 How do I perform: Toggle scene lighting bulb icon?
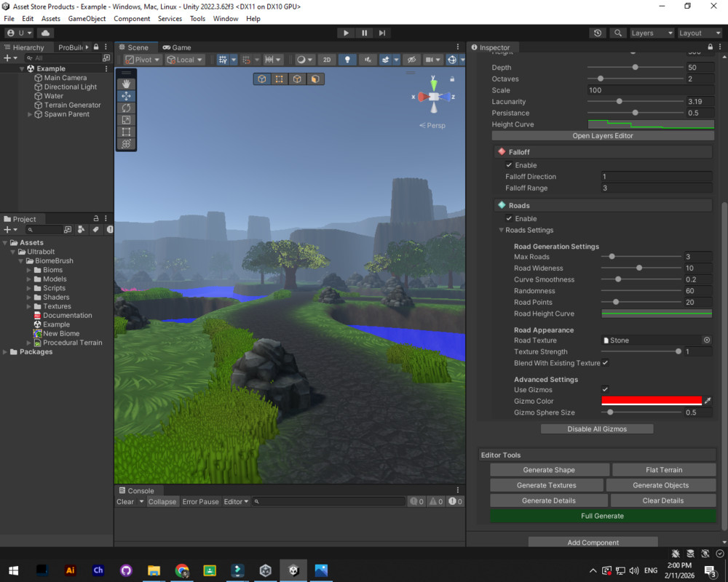(x=347, y=60)
